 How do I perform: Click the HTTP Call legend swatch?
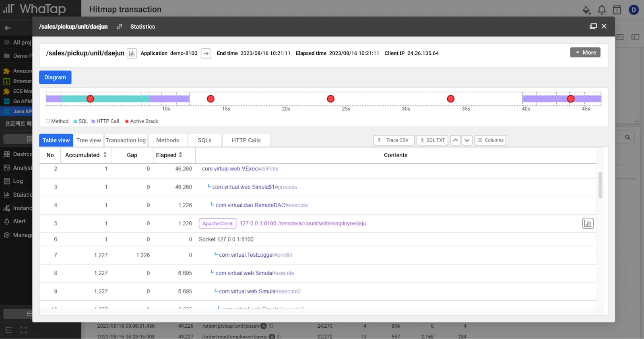[x=93, y=121]
